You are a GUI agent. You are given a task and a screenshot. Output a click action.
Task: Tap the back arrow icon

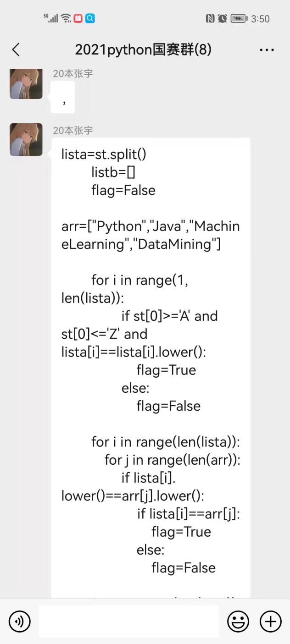click(x=16, y=50)
